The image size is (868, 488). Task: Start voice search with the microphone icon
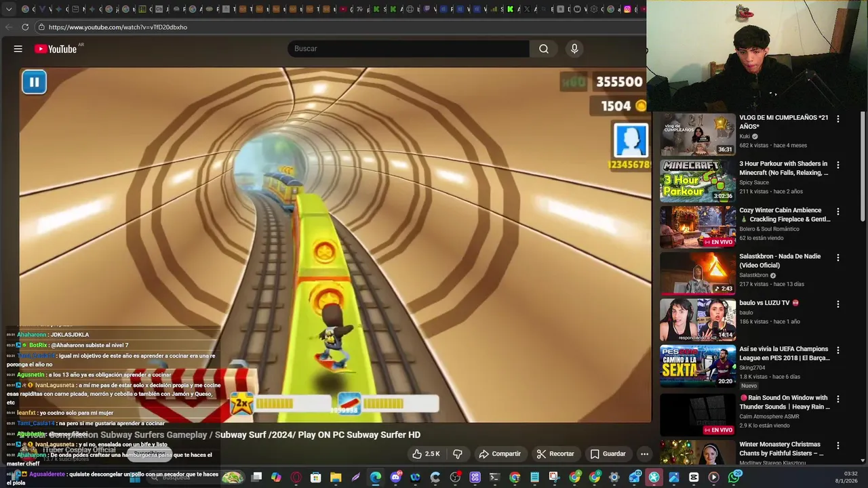coord(574,49)
